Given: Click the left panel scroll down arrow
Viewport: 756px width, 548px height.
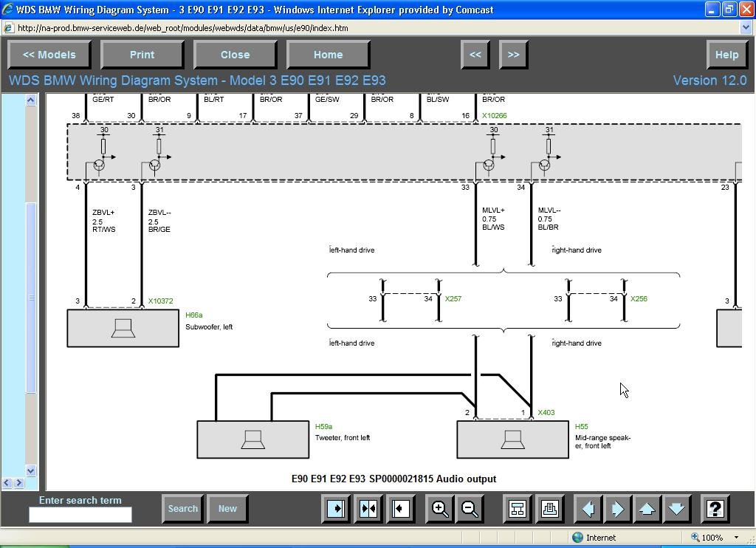Looking at the screenshot, I should pyautogui.click(x=30, y=470).
